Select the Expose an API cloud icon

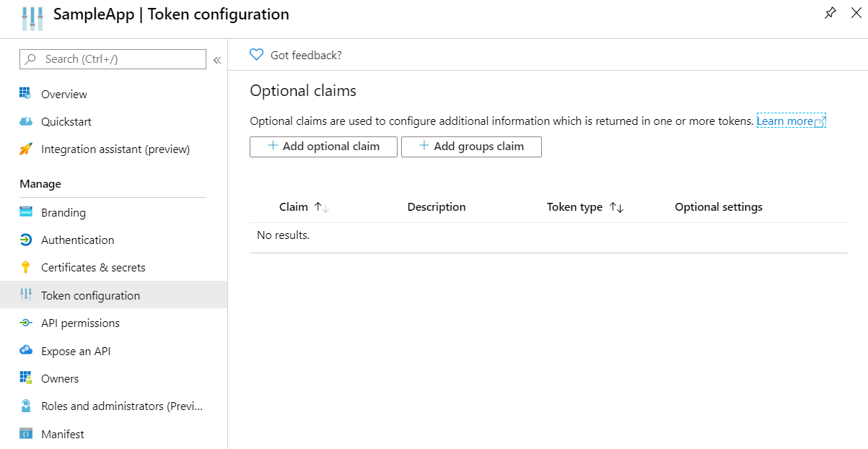pos(27,351)
